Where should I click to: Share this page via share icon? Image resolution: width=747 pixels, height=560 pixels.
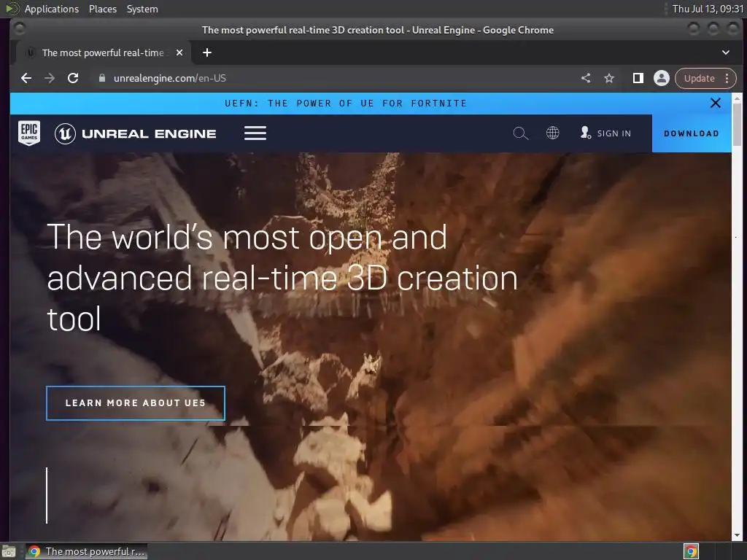pyautogui.click(x=586, y=78)
